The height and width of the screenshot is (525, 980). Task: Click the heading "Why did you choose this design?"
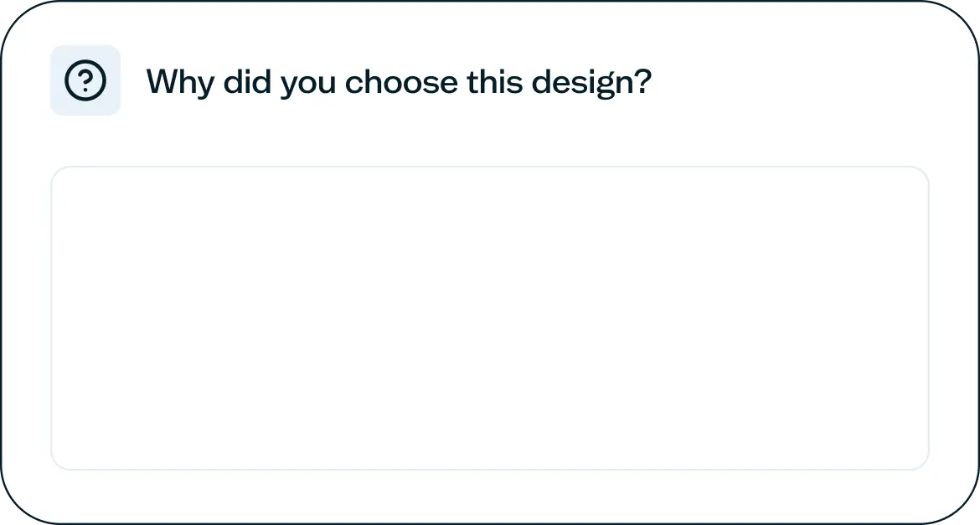398,82
